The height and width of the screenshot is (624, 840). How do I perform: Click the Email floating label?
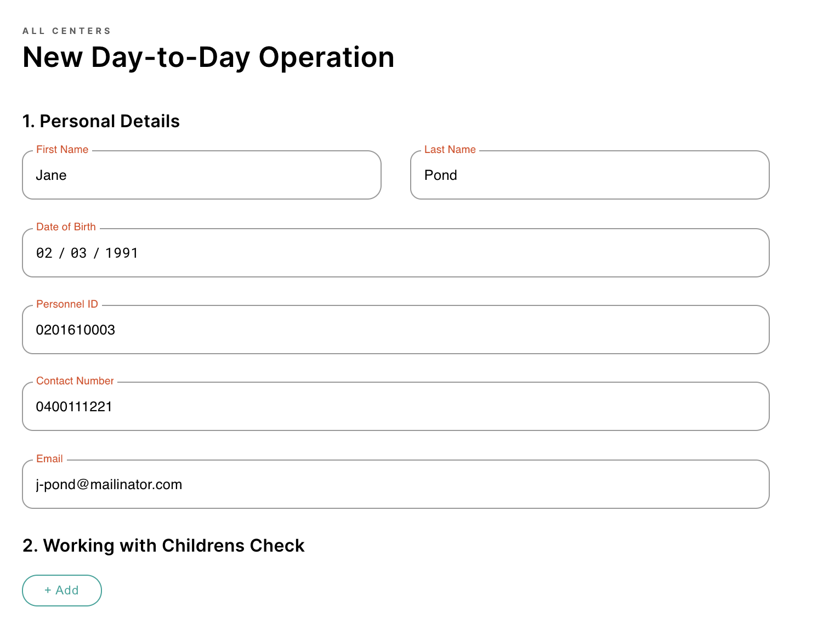pos(49,459)
